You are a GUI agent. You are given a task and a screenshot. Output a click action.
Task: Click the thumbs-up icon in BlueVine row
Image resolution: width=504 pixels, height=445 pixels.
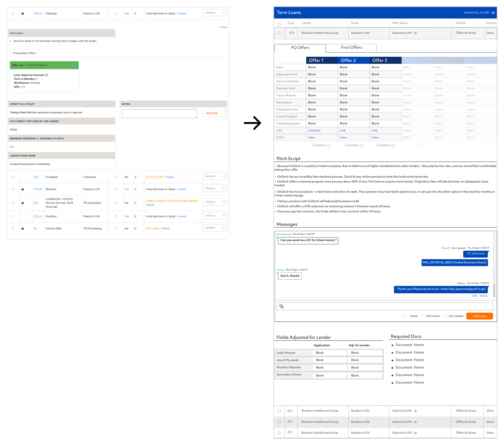(22, 189)
